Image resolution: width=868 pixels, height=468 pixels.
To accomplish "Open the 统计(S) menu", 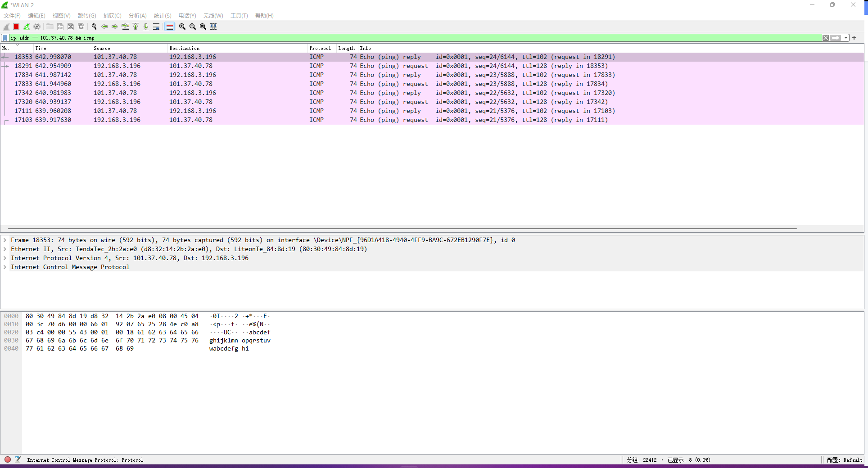I will click(x=163, y=16).
